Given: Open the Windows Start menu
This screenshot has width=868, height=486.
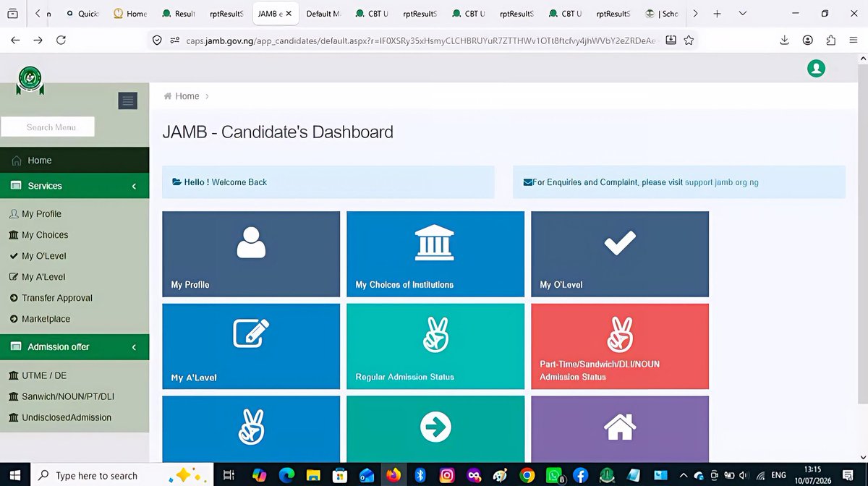Looking at the screenshot, I should point(15,475).
